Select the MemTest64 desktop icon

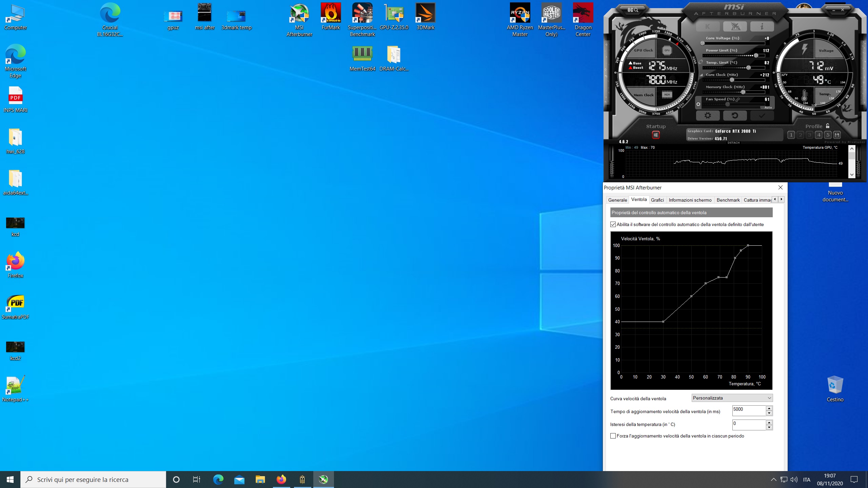(362, 58)
